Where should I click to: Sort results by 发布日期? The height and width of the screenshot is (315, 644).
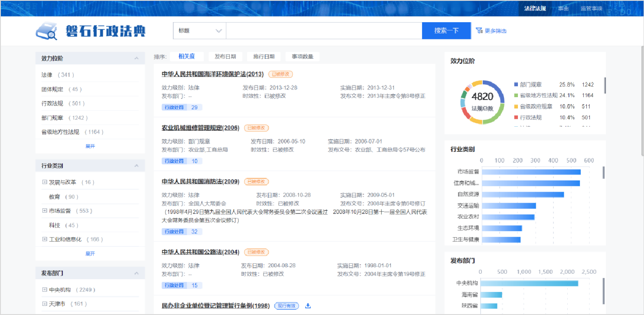pos(225,56)
